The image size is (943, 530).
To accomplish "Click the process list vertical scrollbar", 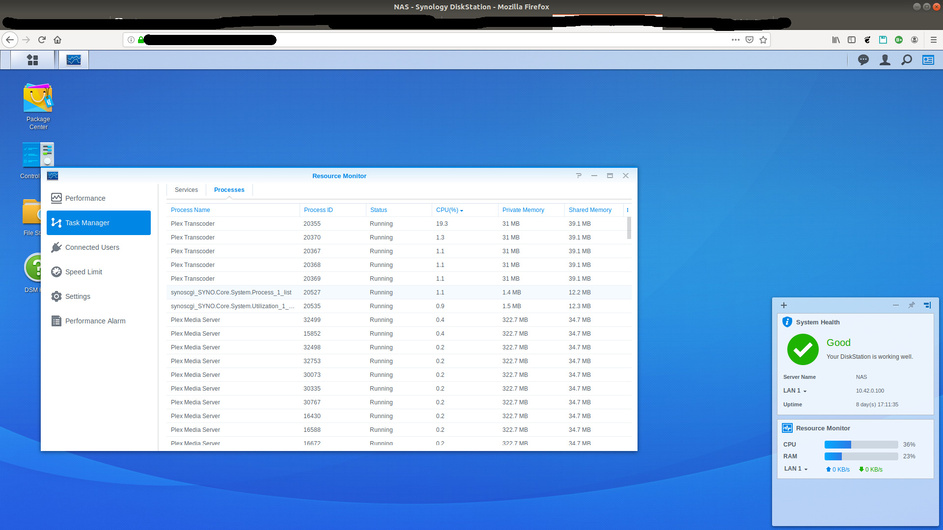I will [629, 228].
